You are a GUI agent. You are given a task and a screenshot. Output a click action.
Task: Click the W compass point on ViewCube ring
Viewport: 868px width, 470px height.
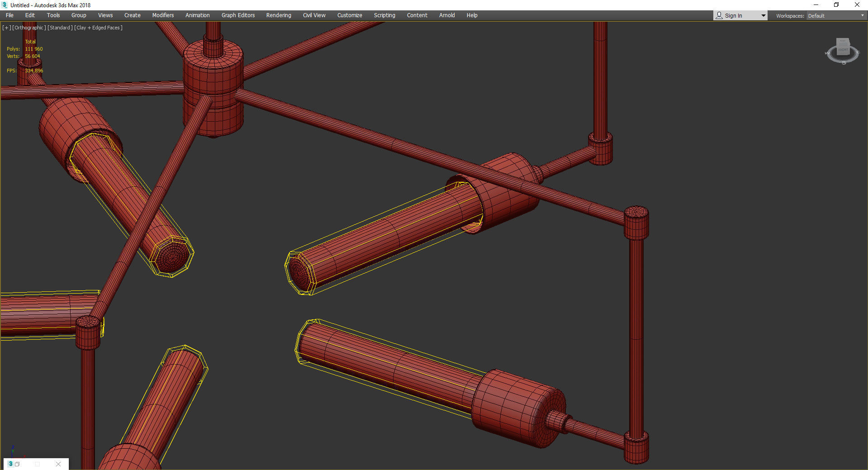click(827, 53)
